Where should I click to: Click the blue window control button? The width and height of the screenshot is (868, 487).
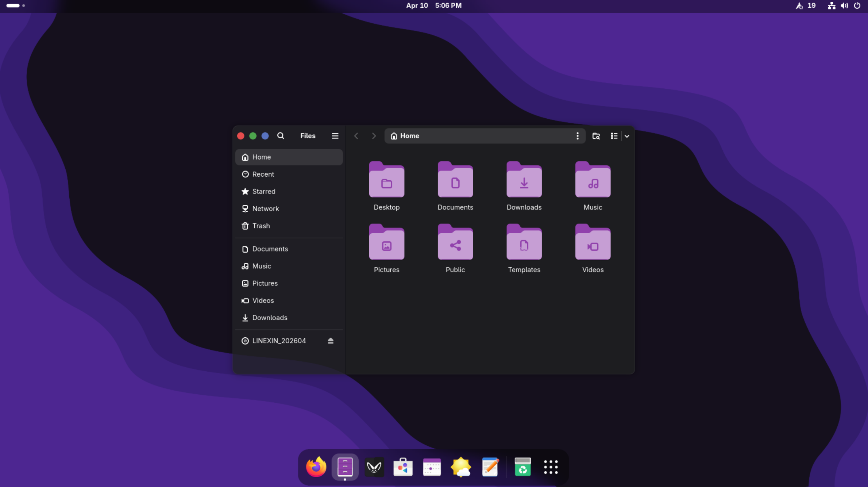point(265,136)
